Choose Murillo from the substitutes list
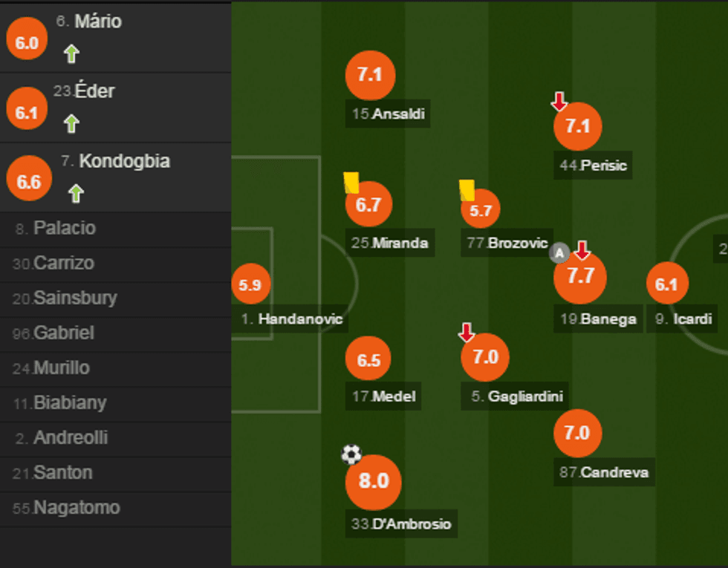Viewport: 728px width, 568px height. [62, 368]
